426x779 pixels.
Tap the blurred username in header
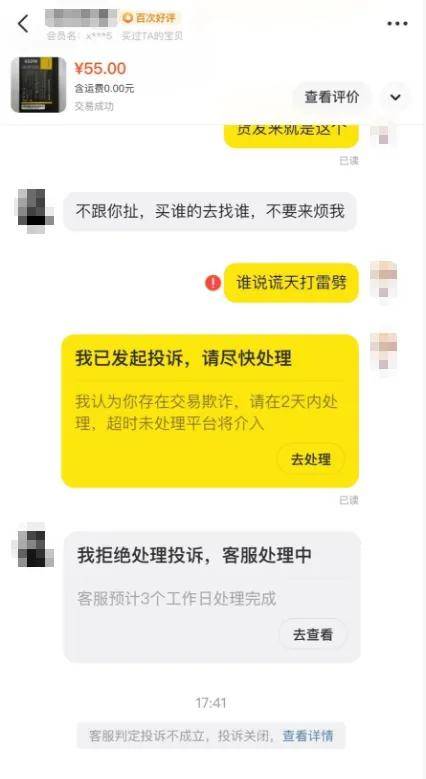[81, 18]
